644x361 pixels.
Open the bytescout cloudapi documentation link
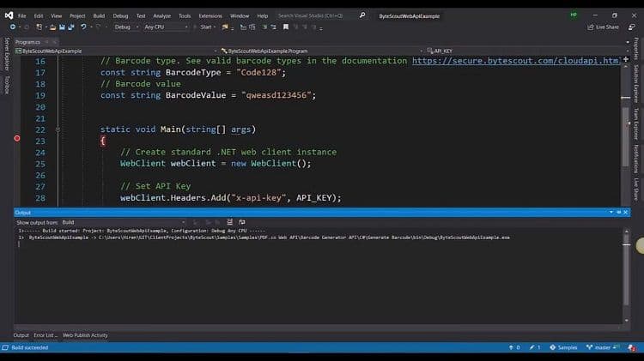[x=515, y=61]
